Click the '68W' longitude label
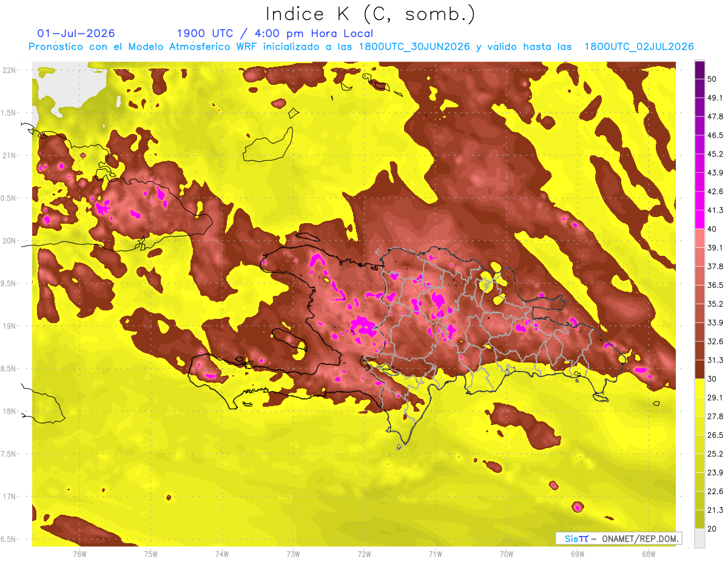Screen dimensions: 728x562 [649, 554]
